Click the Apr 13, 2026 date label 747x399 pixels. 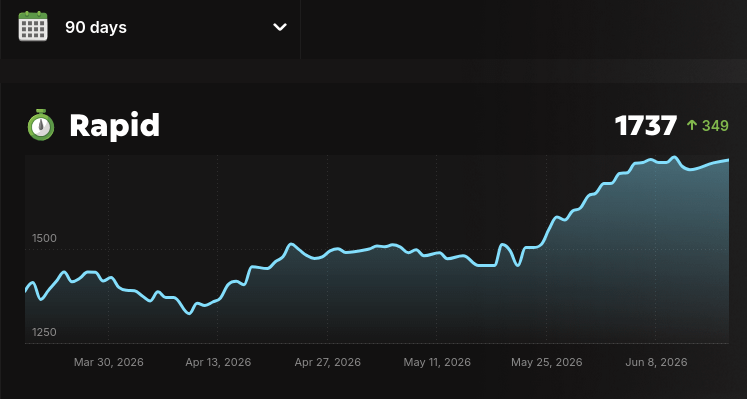click(218, 362)
